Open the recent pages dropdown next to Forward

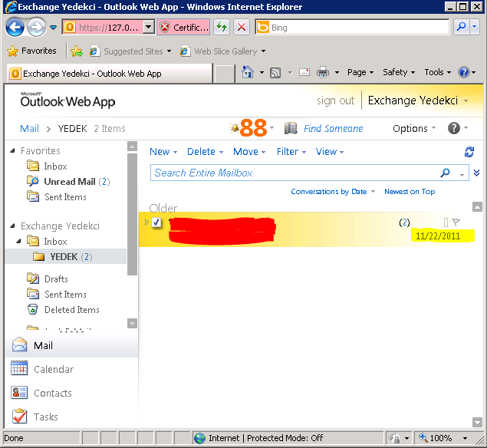click(54, 28)
